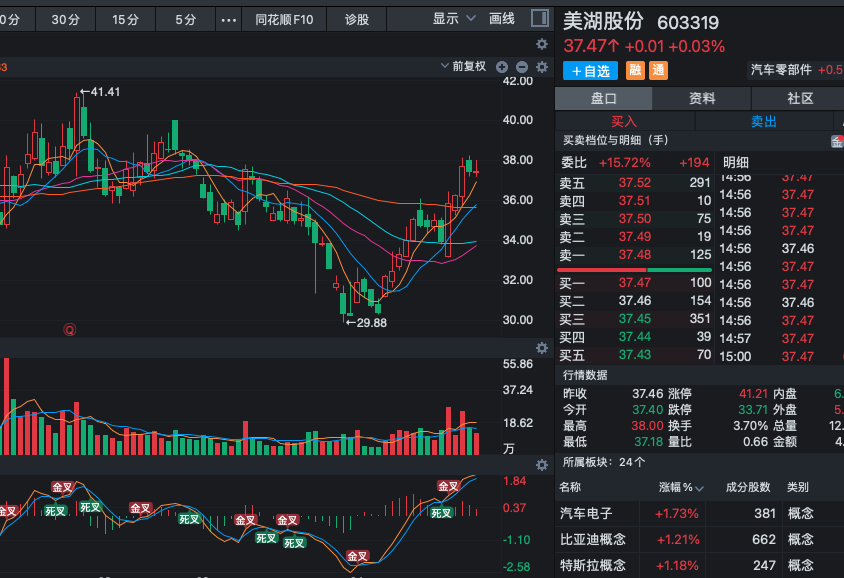Click 买五 price 37.43
Image resolution: width=844 pixels, height=578 pixels.
[635, 355]
